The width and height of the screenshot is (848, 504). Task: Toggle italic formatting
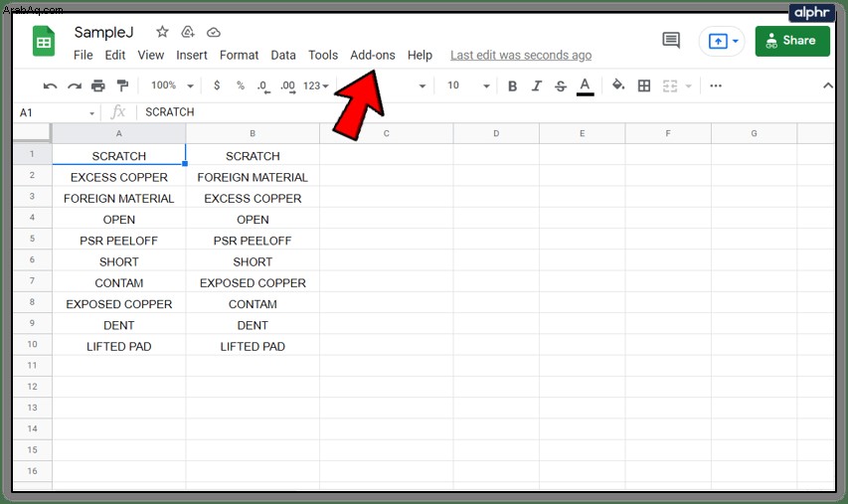tap(537, 85)
